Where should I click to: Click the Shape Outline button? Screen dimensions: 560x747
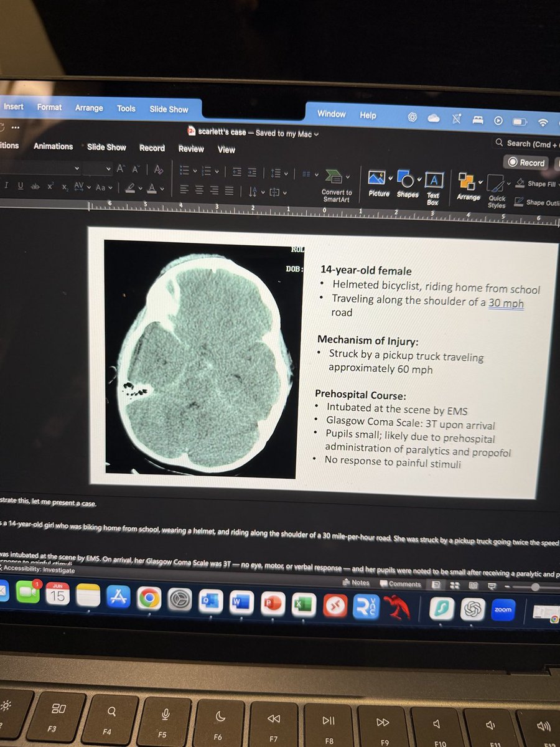tap(536, 202)
